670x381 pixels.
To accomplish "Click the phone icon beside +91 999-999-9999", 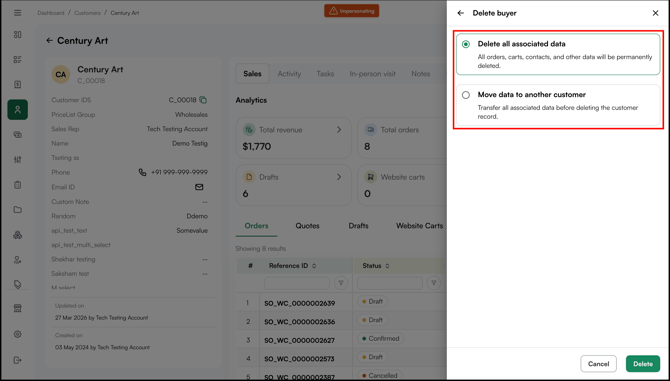I will pyautogui.click(x=142, y=172).
